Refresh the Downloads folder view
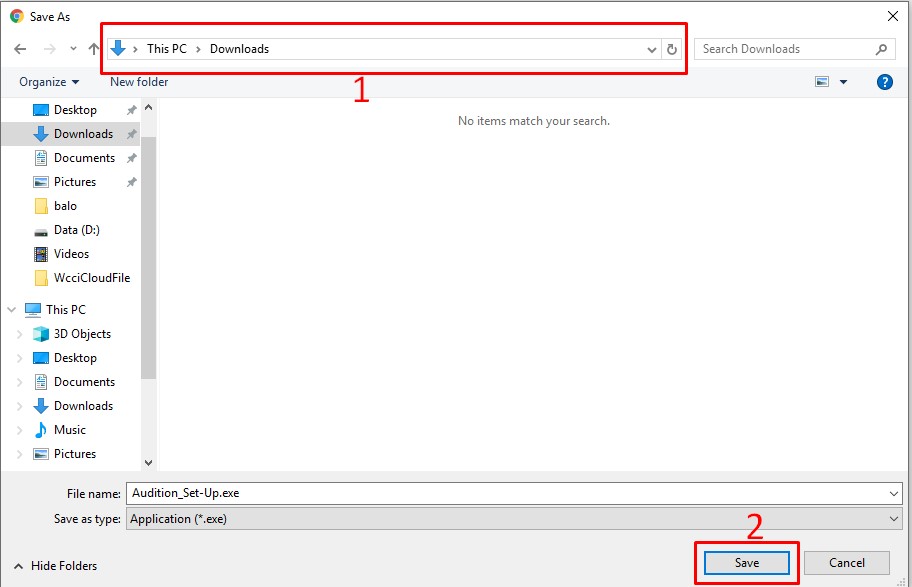912x587 pixels. [x=672, y=49]
